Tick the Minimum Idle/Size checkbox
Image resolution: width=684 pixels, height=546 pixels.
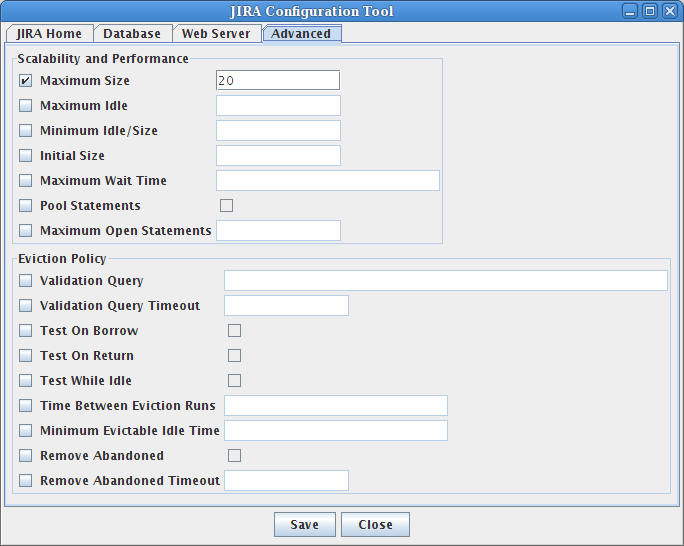point(25,130)
